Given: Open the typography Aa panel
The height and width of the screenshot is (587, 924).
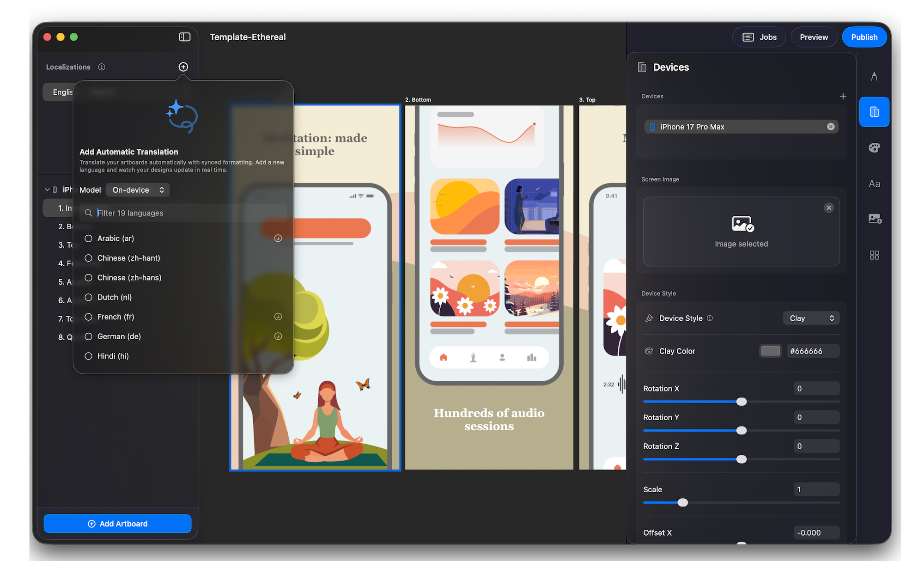Looking at the screenshot, I should click(x=874, y=184).
